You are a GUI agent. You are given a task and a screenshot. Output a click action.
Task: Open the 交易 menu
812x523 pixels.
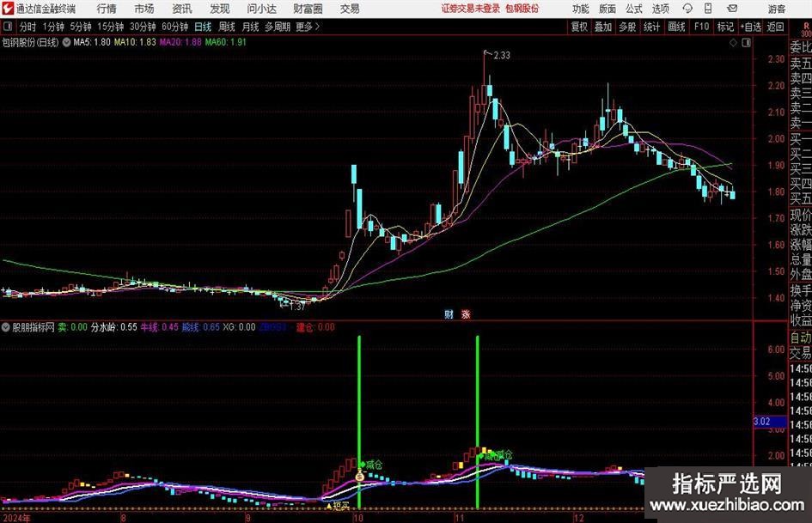(350, 9)
